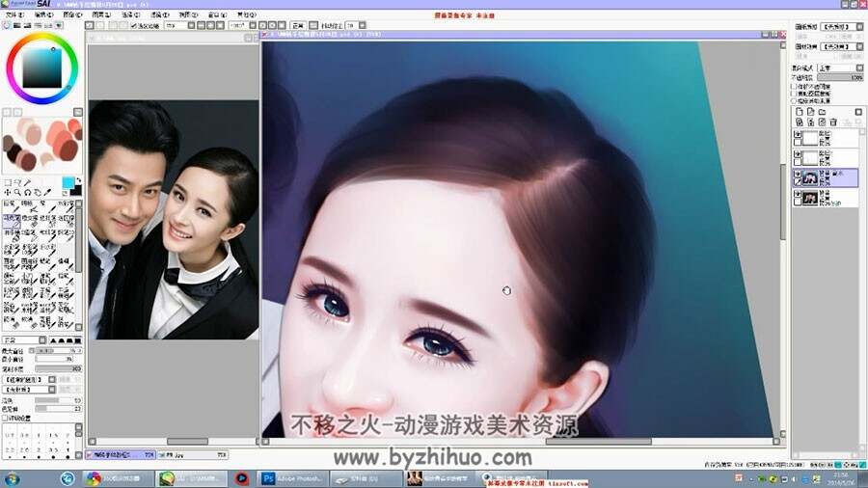Create a new layer folder
This screenshot has height=488, width=868.
822,111
